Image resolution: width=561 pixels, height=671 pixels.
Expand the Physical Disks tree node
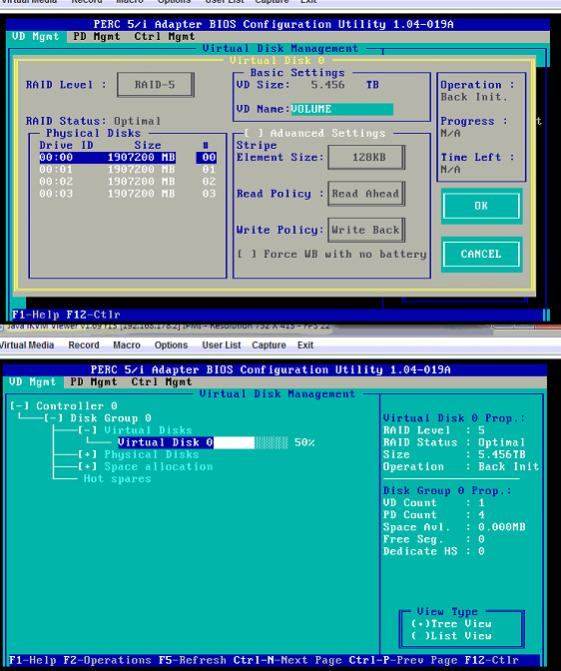[x=87, y=454]
